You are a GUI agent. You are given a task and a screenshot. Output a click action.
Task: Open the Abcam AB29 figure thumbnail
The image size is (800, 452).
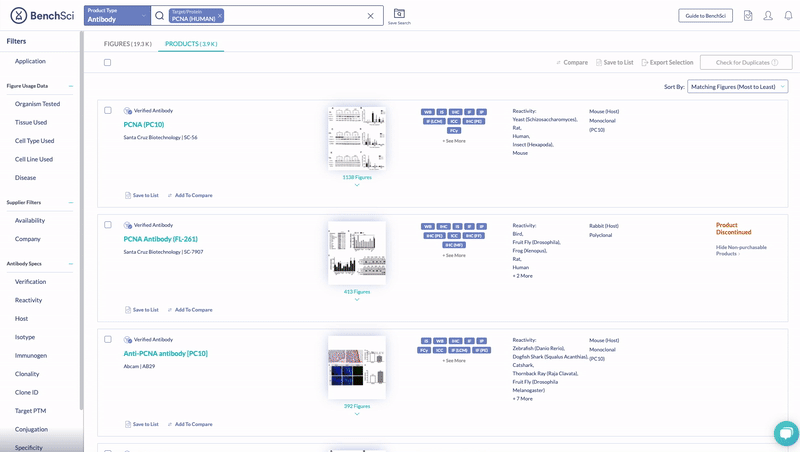[x=357, y=367]
